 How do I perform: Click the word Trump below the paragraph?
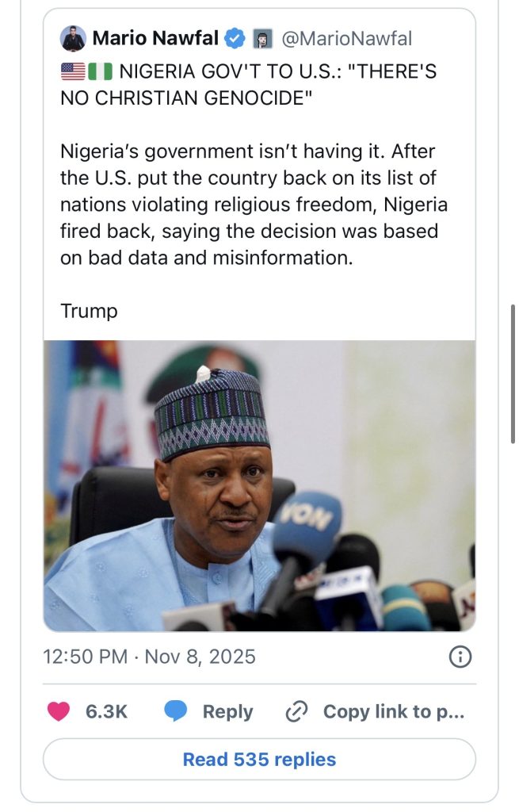[x=89, y=311]
